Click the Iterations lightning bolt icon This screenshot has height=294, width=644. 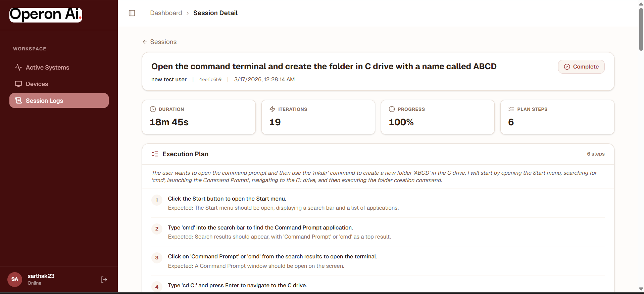point(272,109)
